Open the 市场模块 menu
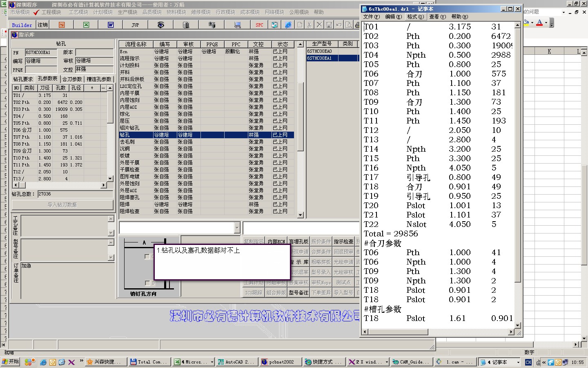 (20, 12)
